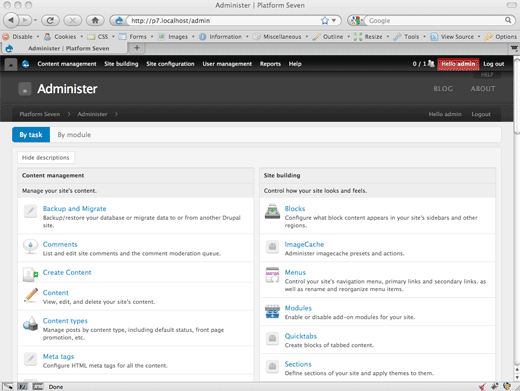
Task: Click the Quicktabs icon
Action: (272, 338)
